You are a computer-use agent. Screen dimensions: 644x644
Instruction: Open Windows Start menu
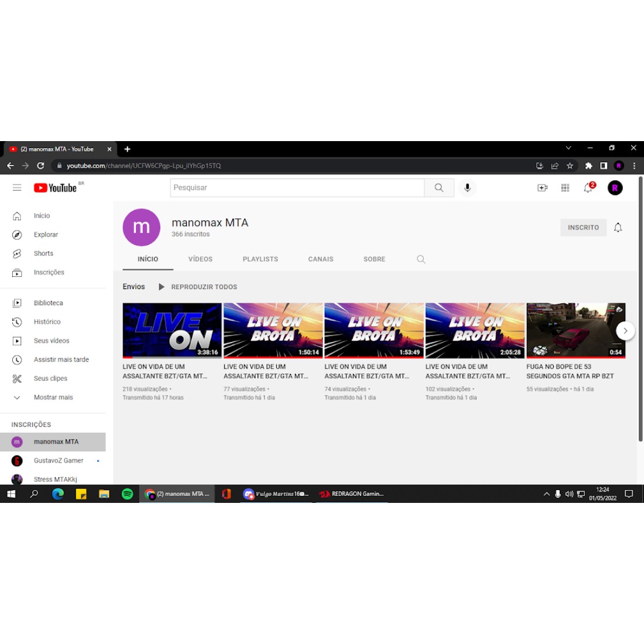point(12,494)
